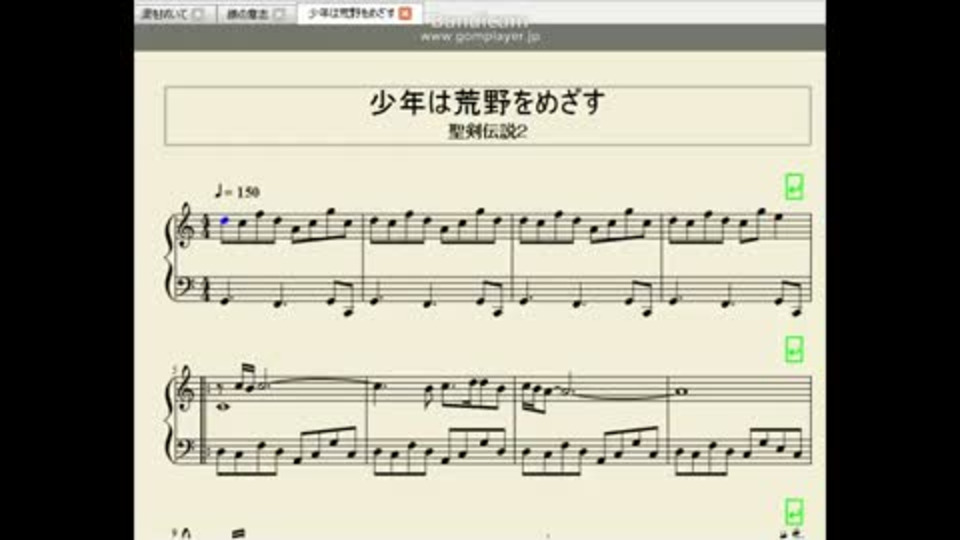Select whole note in measure 8 treble staff
Viewport: 960px width, 540px height.
[682, 392]
